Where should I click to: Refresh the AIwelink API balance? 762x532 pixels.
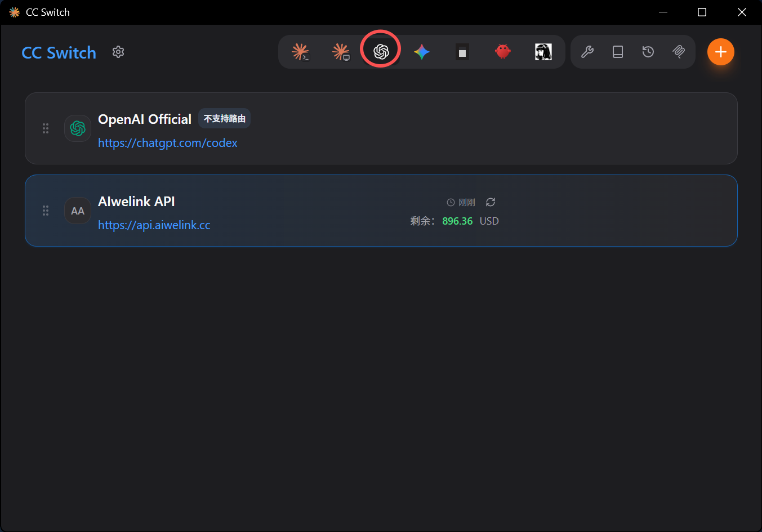pyautogui.click(x=491, y=202)
